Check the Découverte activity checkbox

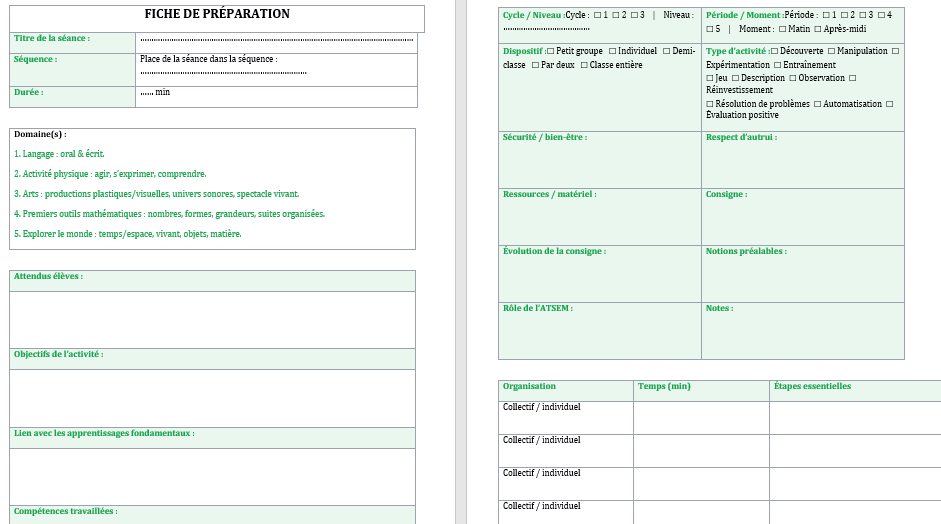774,51
